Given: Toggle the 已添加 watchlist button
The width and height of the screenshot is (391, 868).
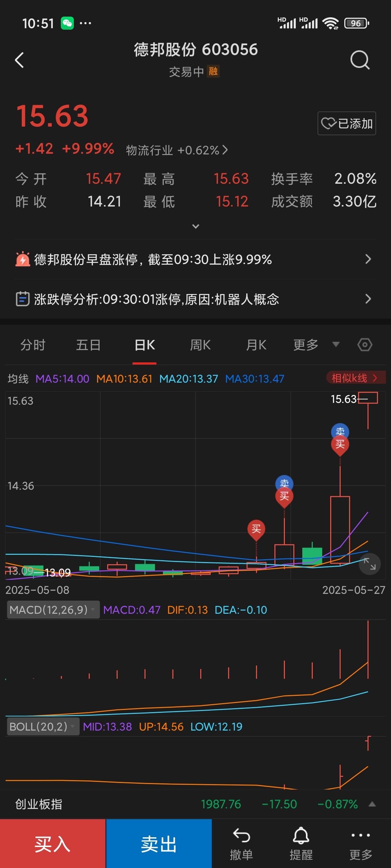Looking at the screenshot, I should tap(347, 124).
